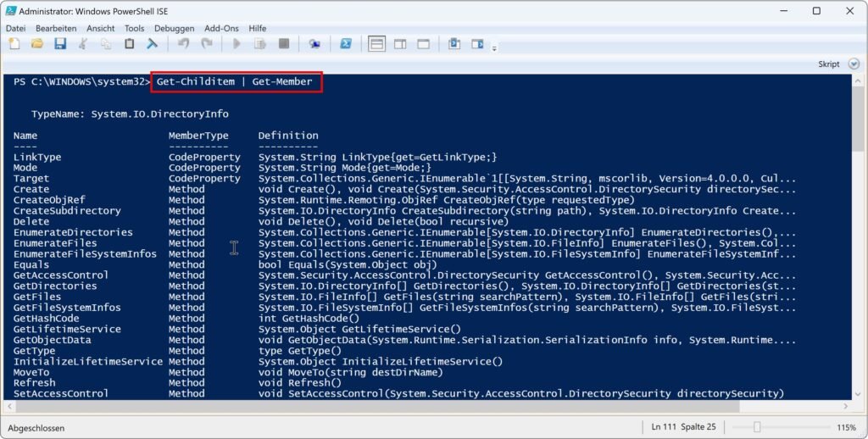
Task: Click the LinkType member name
Action: click(x=37, y=158)
